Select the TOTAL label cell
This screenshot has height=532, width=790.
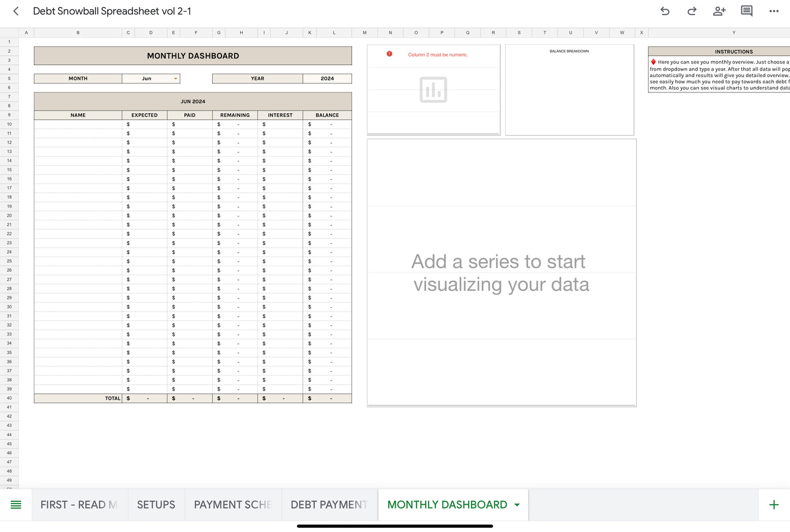pyautogui.click(x=78, y=399)
